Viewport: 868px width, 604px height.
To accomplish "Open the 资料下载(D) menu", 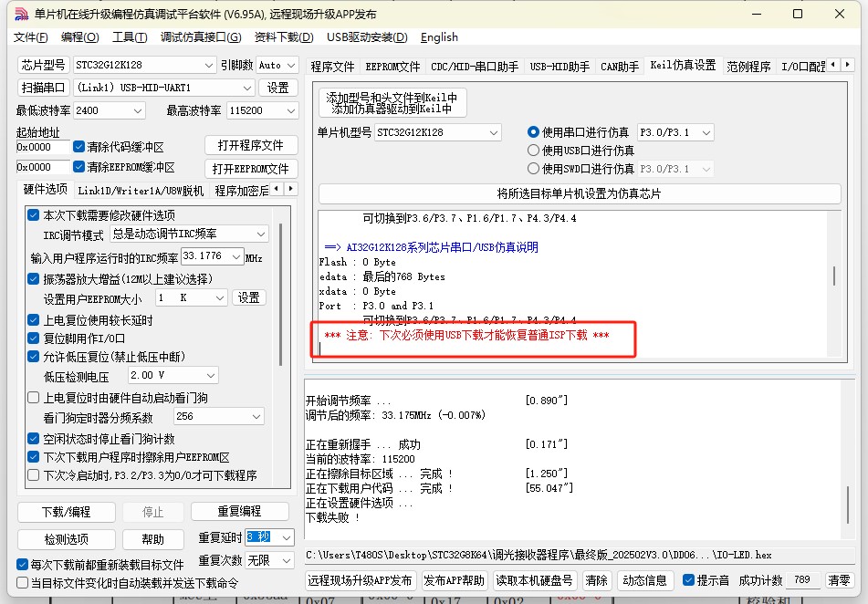I will point(284,37).
